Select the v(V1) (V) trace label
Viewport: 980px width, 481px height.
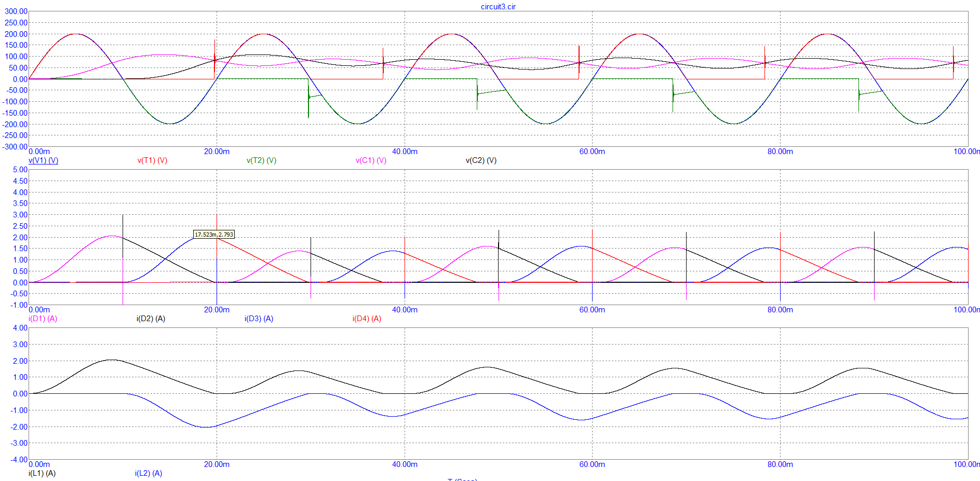tap(43, 160)
